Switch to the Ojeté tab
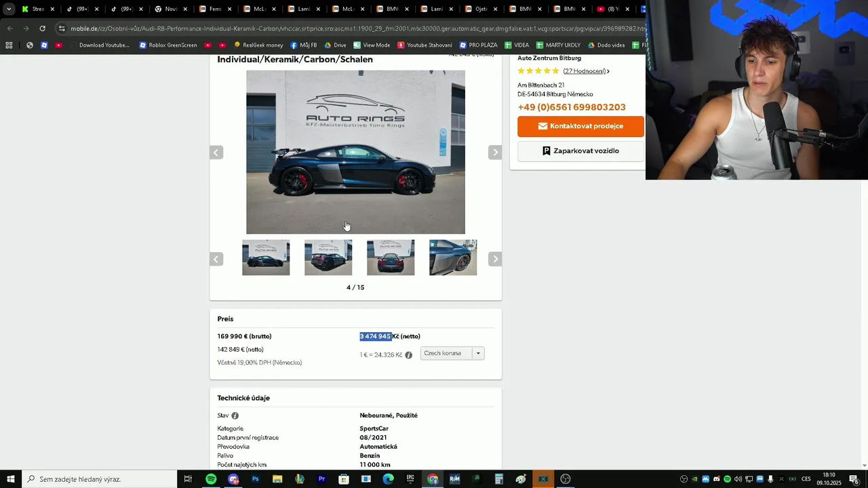The height and width of the screenshot is (488, 868). tap(481, 9)
